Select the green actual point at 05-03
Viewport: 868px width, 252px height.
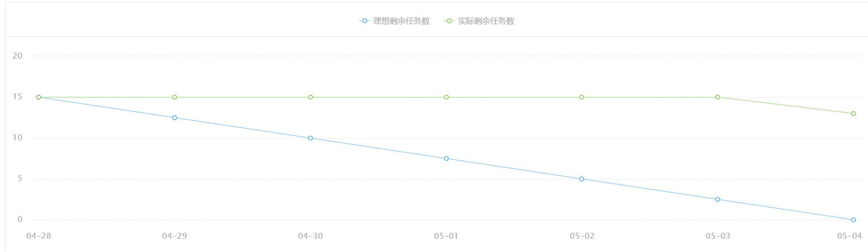click(718, 97)
